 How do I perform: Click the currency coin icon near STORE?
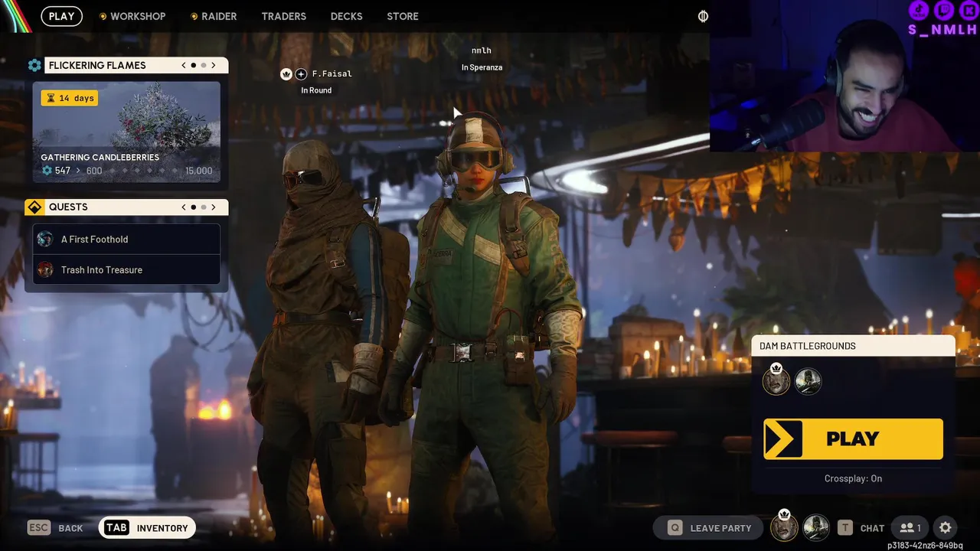point(703,16)
